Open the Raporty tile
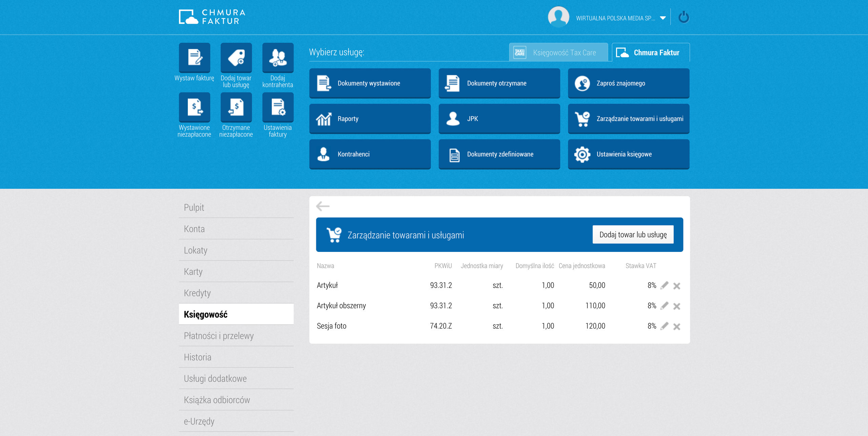Screen dimensions: 868x436 click(x=370, y=119)
